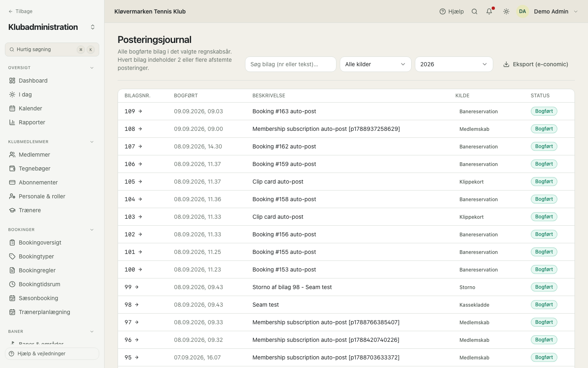588x368 pixels.
Task: Open Dashboard from the sidebar
Action: coord(52,81)
